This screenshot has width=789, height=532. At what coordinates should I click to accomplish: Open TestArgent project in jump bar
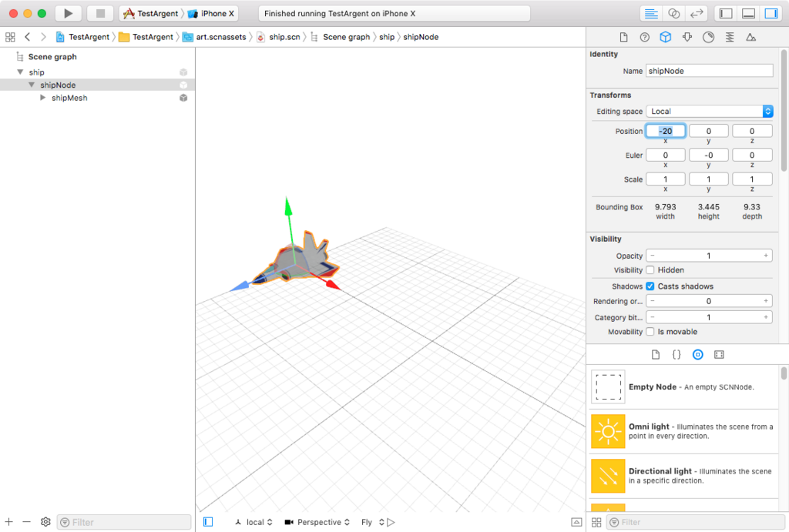click(x=82, y=37)
